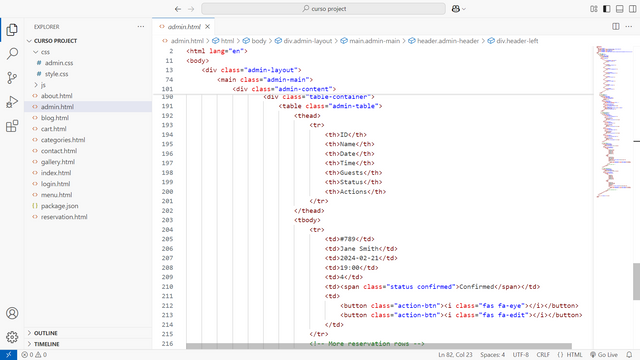
Task: Open Explorer Views and More Actions
Action: tap(141, 27)
